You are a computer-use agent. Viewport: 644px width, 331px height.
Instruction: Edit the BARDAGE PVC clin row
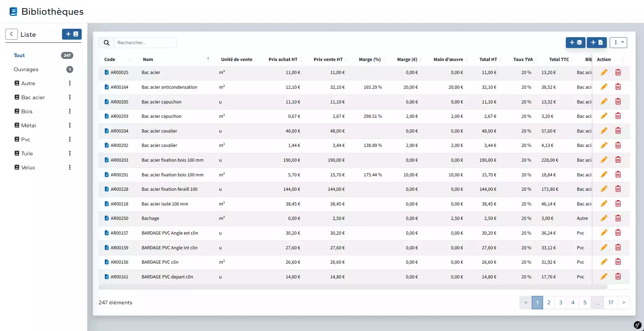pyautogui.click(x=604, y=262)
